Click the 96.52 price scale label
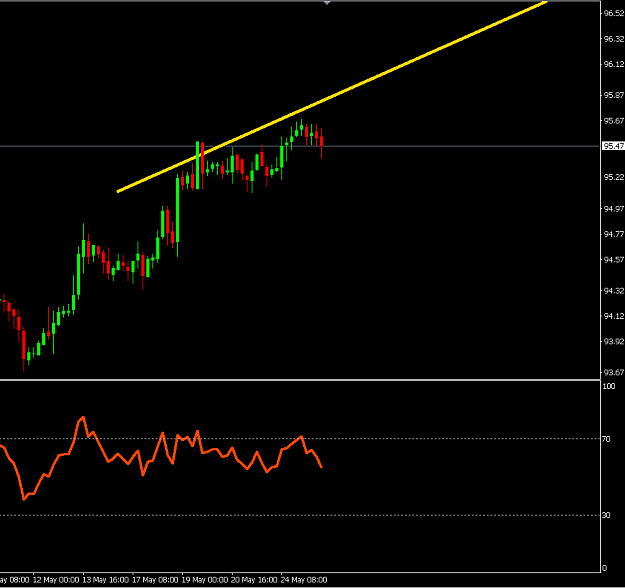The height and width of the screenshot is (588, 625). [x=614, y=13]
